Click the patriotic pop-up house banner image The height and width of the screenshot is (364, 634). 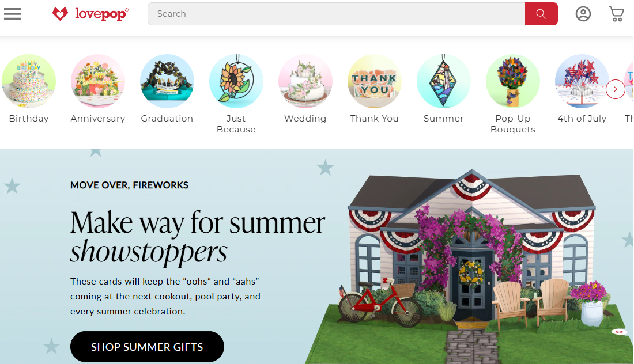(469, 267)
